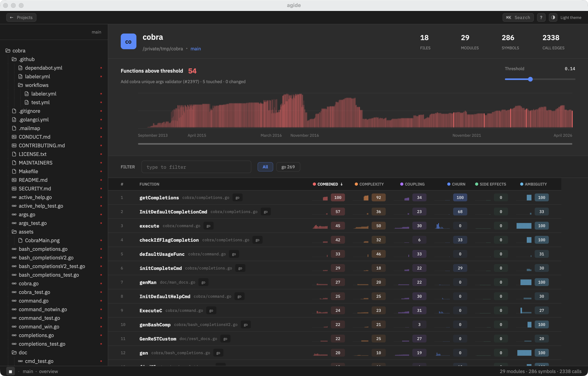Click the defaultUsageFunc function name
Viewport: 588px width, 376px height.
pyautogui.click(x=162, y=254)
